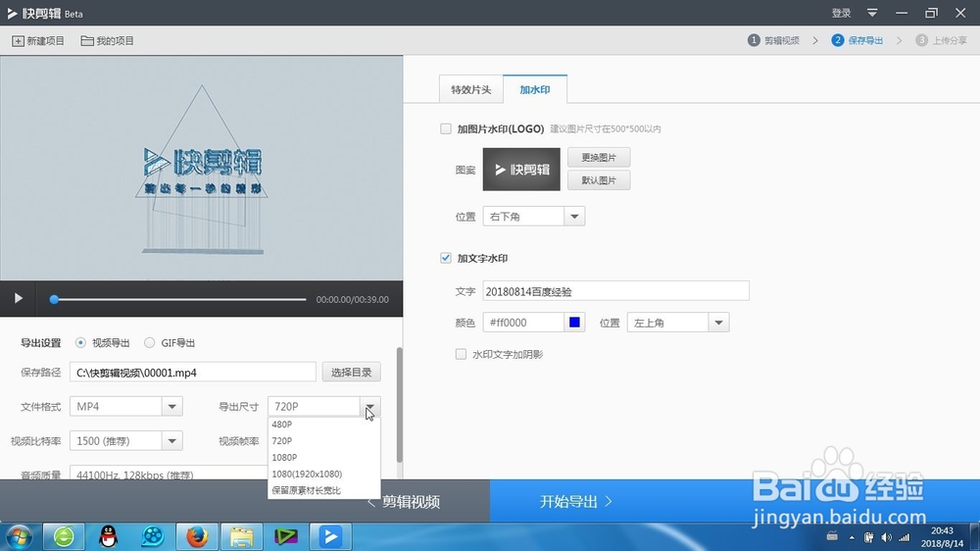
Task: Open the 文件格式 MP4 dropdown
Action: point(126,407)
